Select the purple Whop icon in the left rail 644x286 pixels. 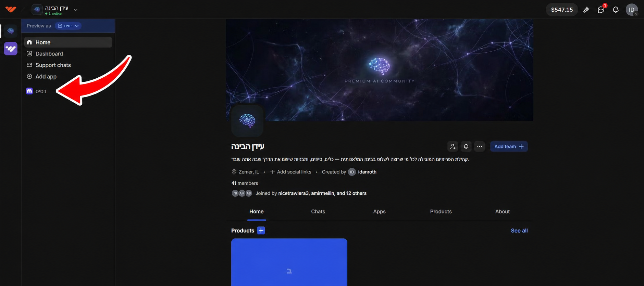click(x=11, y=49)
